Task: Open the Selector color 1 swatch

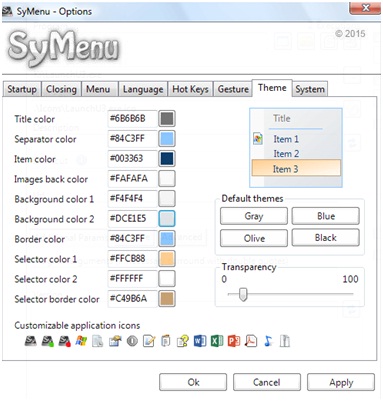Action: (167, 259)
